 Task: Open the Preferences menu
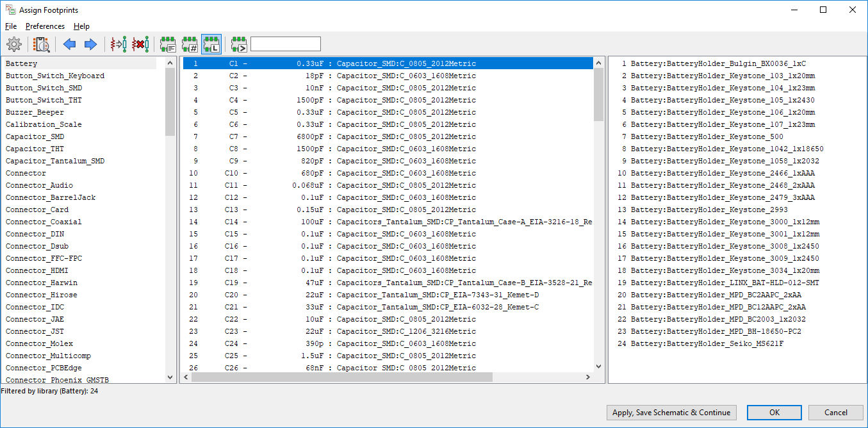(45, 26)
